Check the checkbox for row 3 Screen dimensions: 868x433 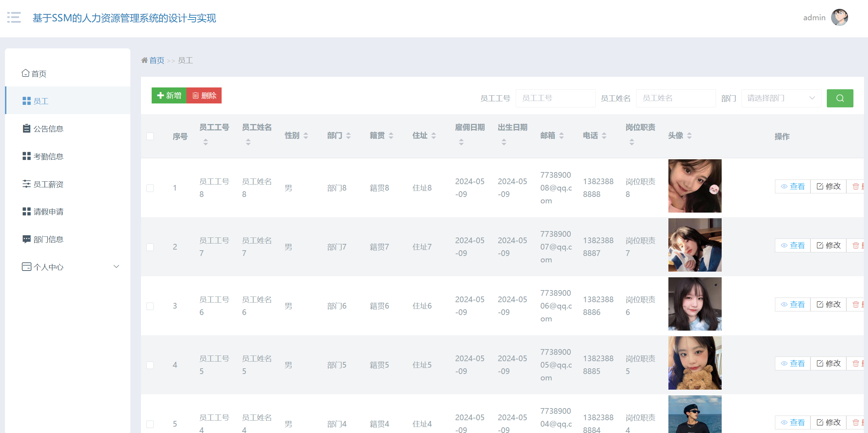[150, 306]
